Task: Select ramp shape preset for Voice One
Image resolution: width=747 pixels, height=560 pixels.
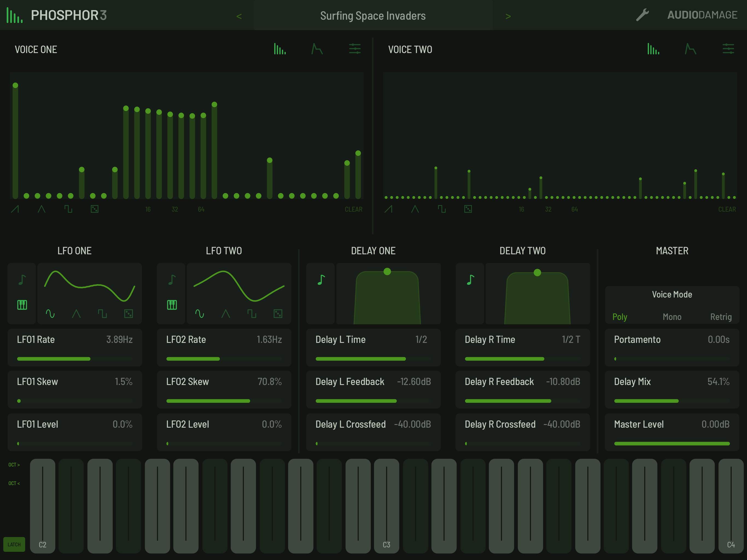Action: tap(15, 209)
